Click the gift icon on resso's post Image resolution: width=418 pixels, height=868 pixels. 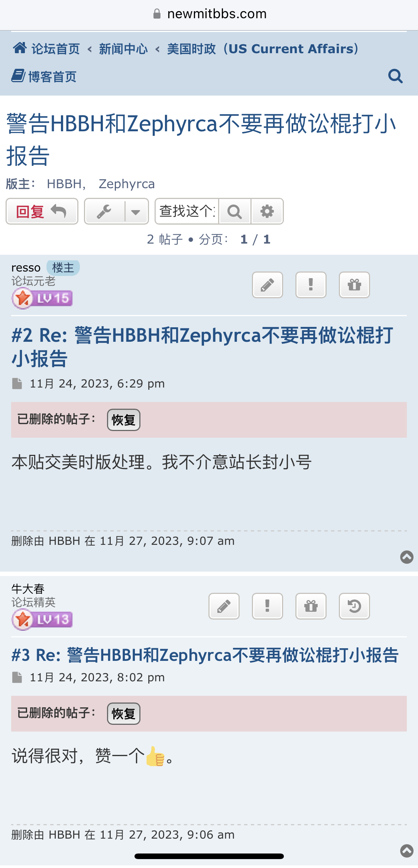pyautogui.click(x=354, y=285)
